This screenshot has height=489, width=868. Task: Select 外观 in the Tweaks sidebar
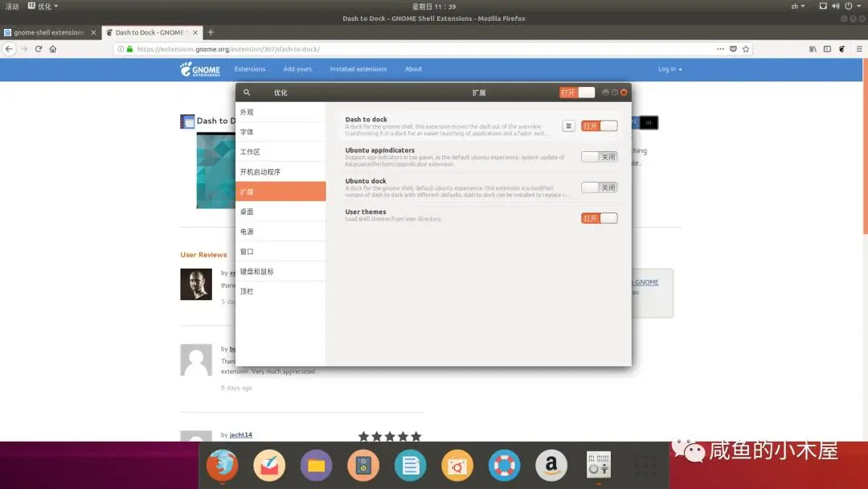point(280,112)
